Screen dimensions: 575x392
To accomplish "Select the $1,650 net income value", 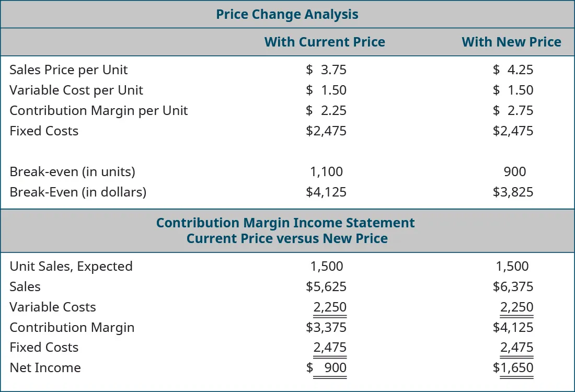I will coord(513,368).
